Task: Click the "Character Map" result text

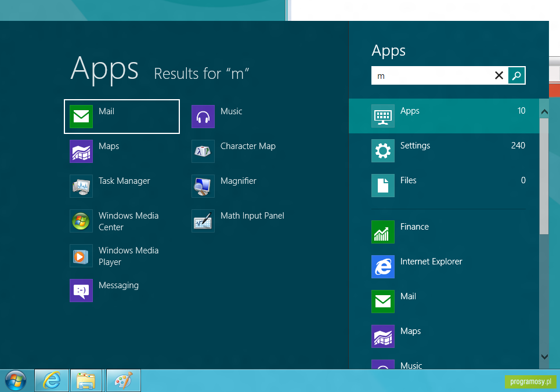Action: pos(248,146)
